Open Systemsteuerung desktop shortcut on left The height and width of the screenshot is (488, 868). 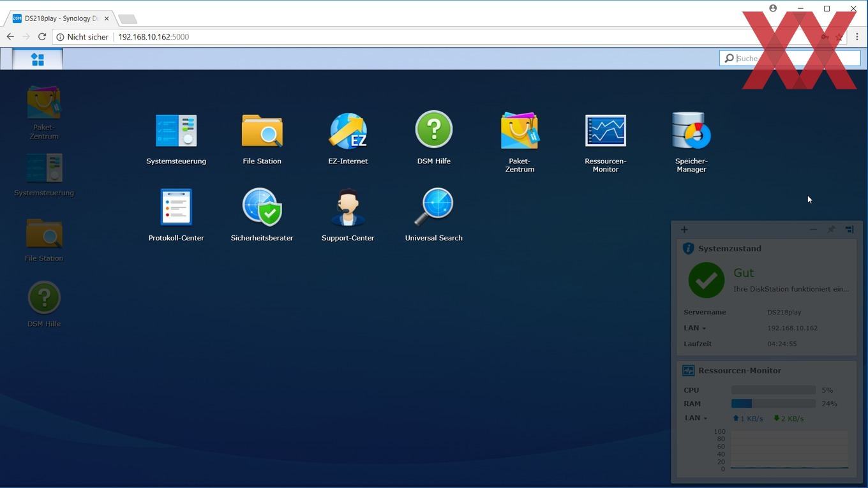44,175
